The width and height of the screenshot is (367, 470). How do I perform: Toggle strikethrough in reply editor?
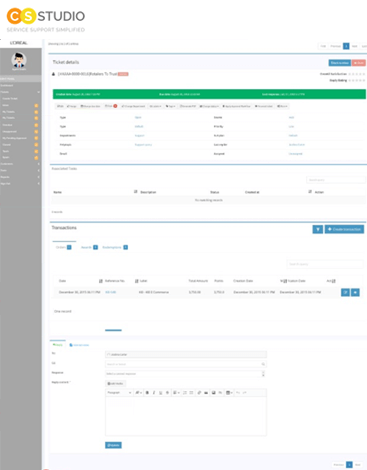click(167, 393)
